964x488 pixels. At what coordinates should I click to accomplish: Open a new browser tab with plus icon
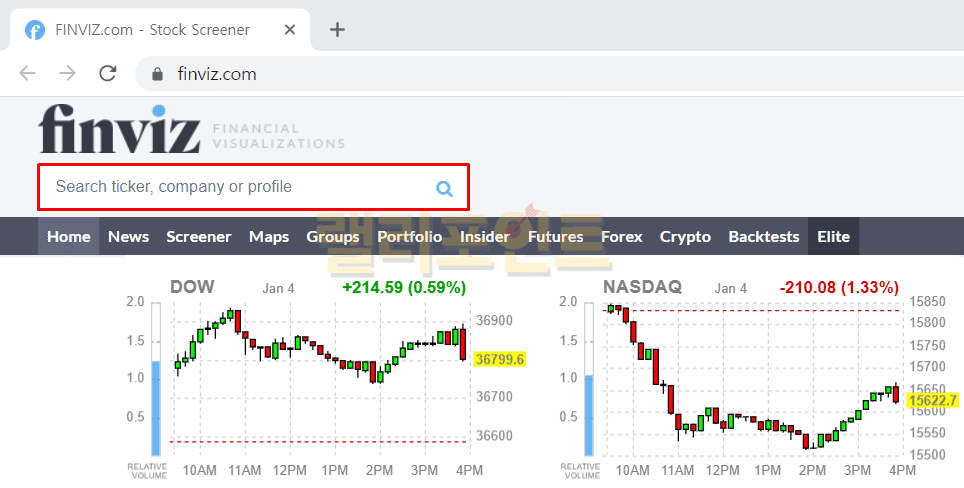[x=337, y=29]
